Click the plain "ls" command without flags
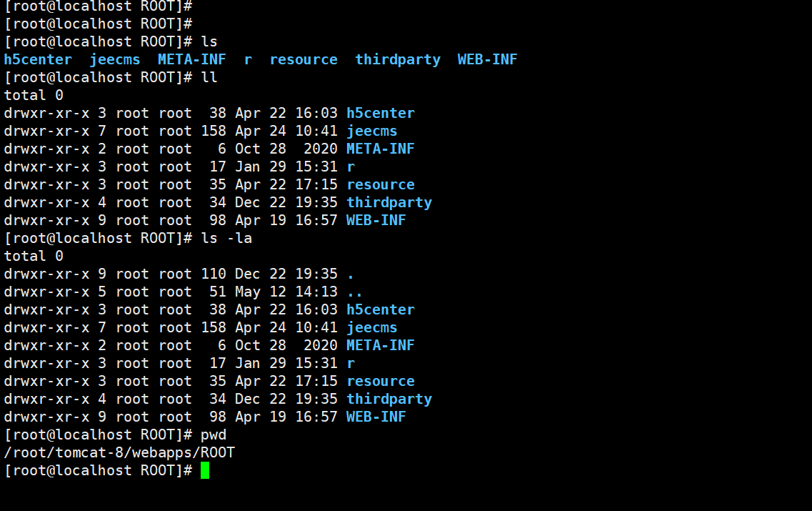Image resolution: width=812 pixels, height=511 pixels. (x=209, y=41)
